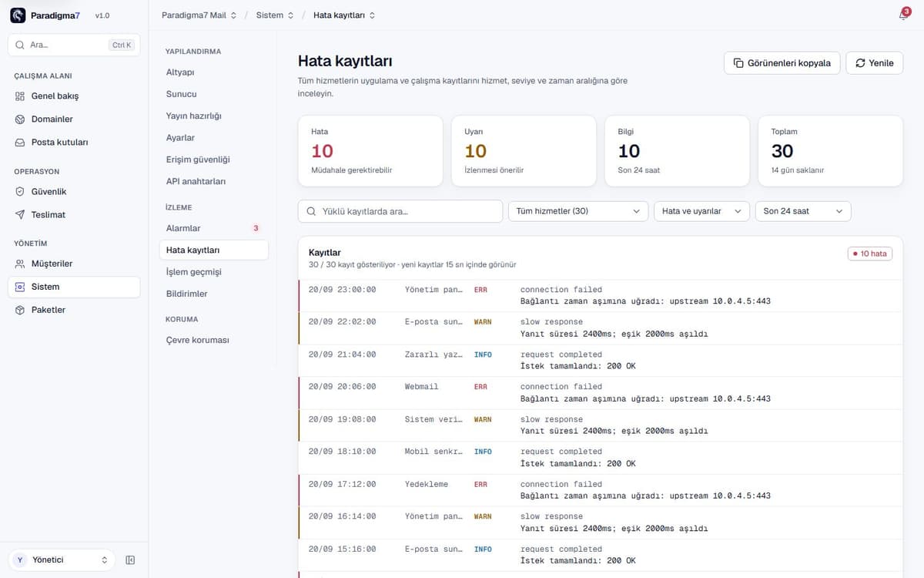Viewport: 924px width, 578px height.
Task: Click the red 3 badge beside Alarmlar
Action: click(256, 228)
